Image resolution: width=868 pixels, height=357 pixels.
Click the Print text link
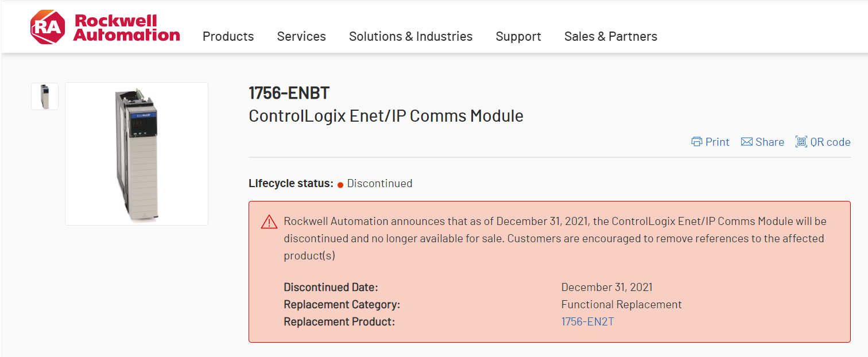pyautogui.click(x=718, y=142)
